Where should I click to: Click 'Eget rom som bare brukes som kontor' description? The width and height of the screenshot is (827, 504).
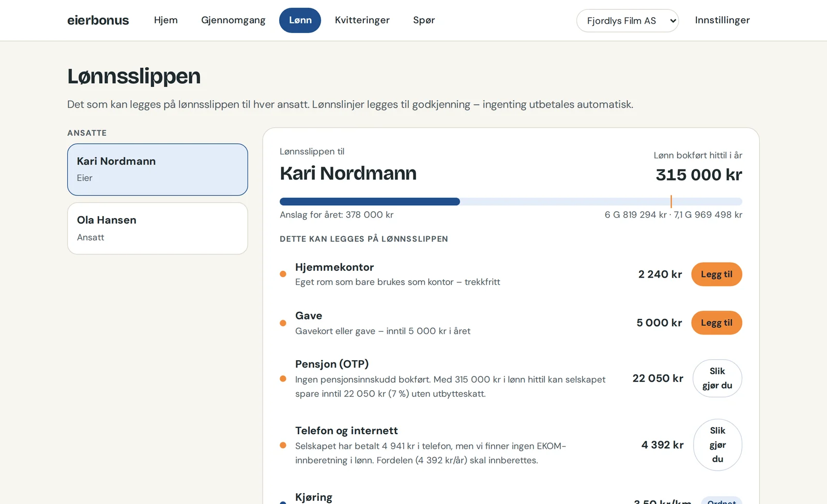click(x=374, y=282)
